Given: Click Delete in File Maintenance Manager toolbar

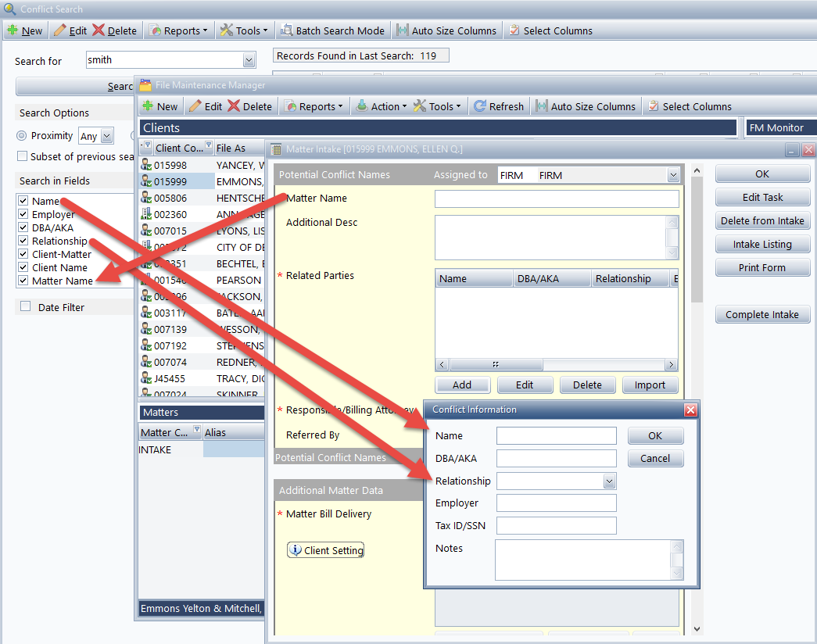Looking at the screenshot, I should 250,106.
